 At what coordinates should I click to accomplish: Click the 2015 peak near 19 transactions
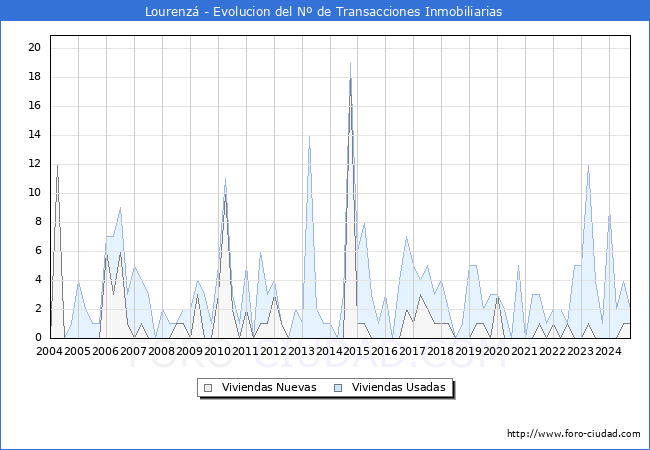coord(350,63)
